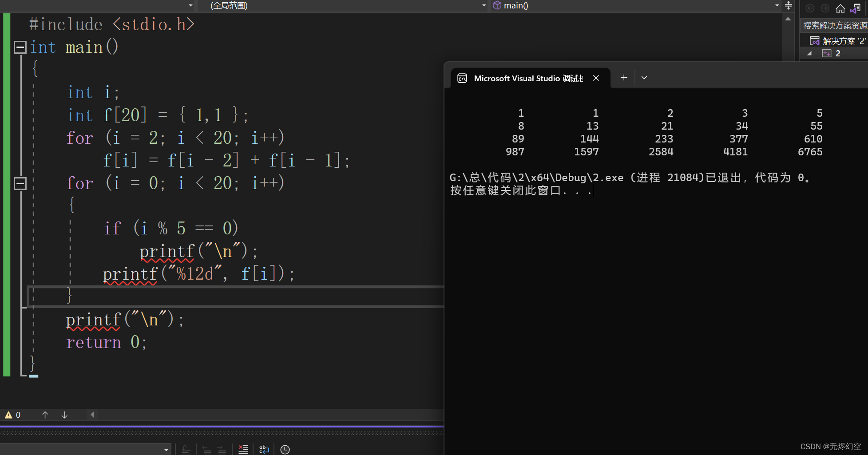Open the leftmost navigation bar dropdown arrow
Viewport: 868px width, 455px height.
pyautogui.click(x=190, y=5)
